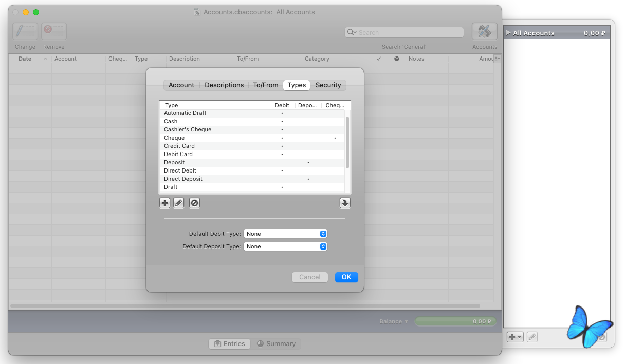Click the import arrow button under list
Screen dimensions: 625x364
(x=345, y=203)
